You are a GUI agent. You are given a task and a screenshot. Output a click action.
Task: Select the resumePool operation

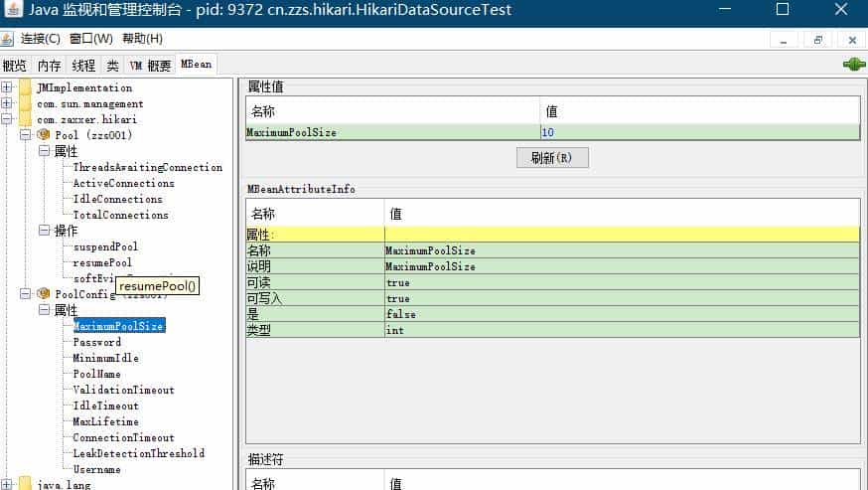click(x=102, y=262)
